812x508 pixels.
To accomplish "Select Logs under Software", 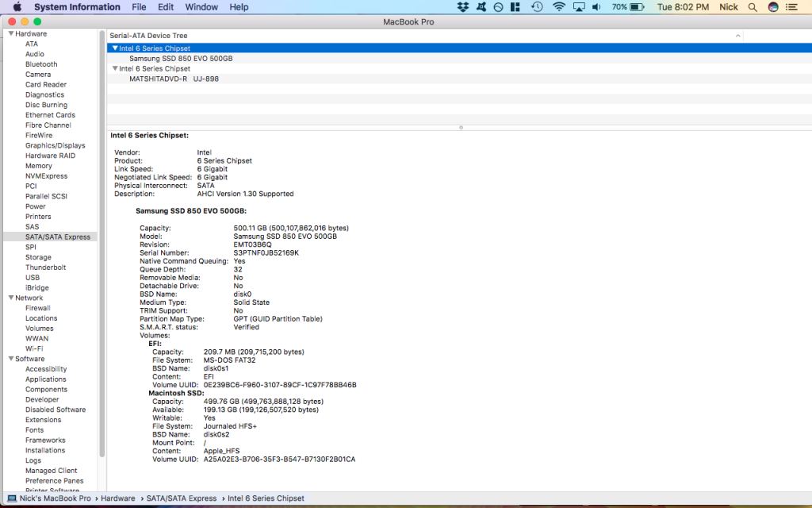I will (x=33, y=460).
